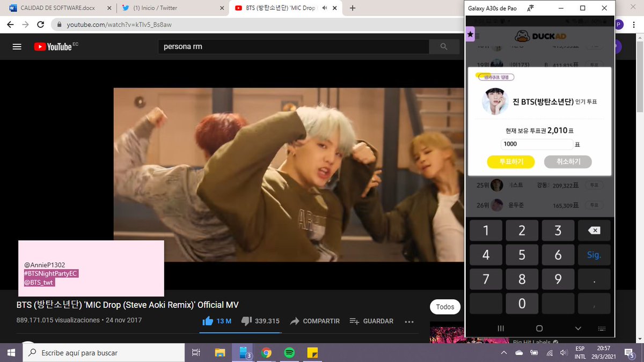
Task: Tap 2 on the phone keypad
Action: tap(522, 231)
